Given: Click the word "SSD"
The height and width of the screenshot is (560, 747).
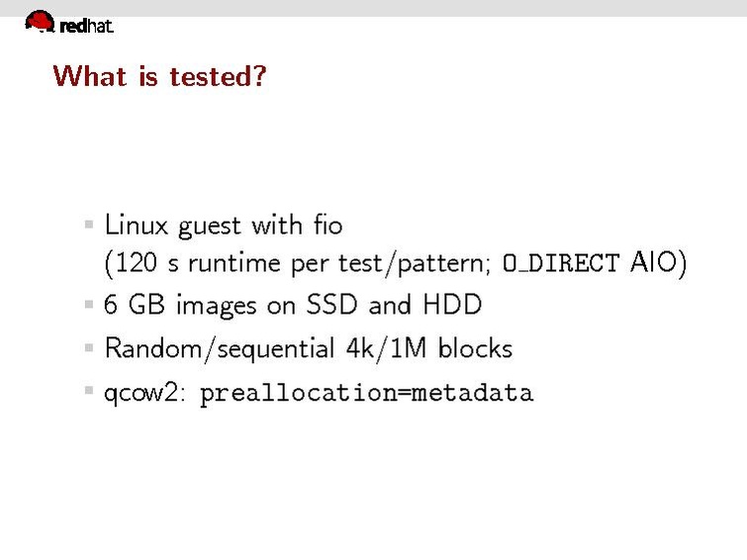Looking at the screenshot, I should (x=330, y=305).
